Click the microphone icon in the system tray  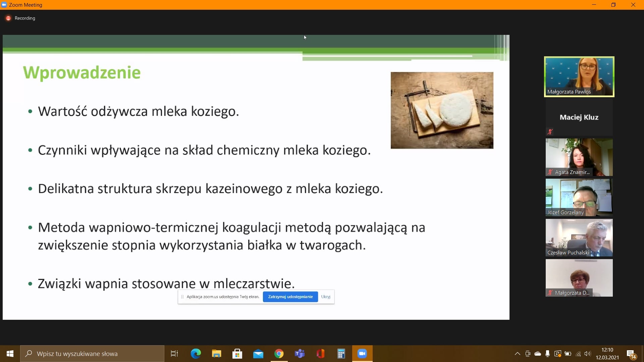pyautogui.click(x=547, y=354)
